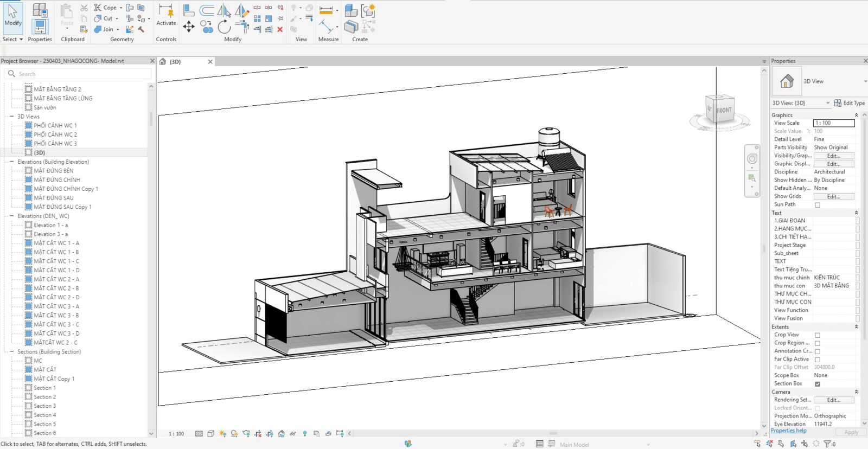Click the Align tool icon
Viewport: 868px width, 449px height.
tap(188, 10)
